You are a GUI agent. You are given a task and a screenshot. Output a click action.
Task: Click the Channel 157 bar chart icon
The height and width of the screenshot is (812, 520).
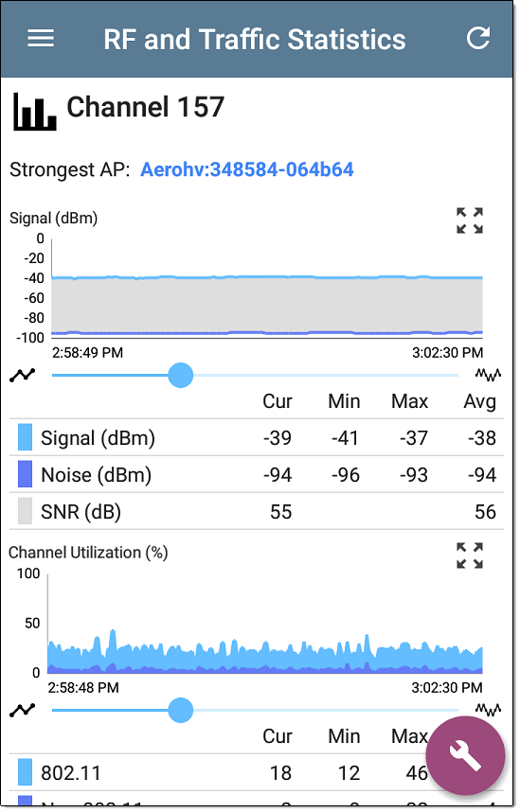tap(34, 111)
